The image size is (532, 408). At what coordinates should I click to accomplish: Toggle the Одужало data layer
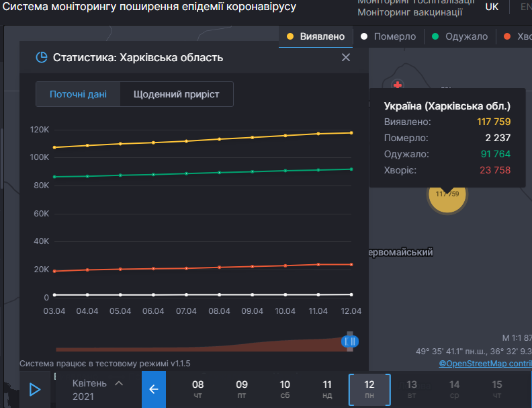point(459,36)
